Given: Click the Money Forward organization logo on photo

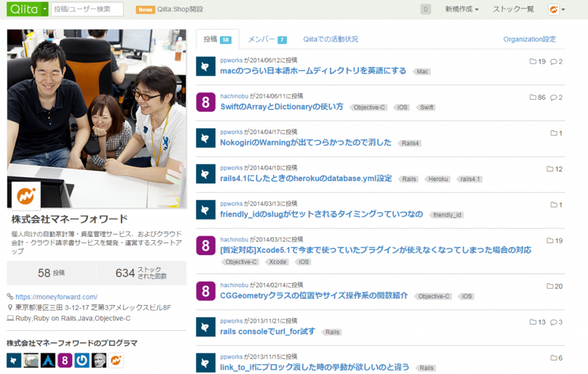Looking at the screenshot, I should (x=26, y=196).
